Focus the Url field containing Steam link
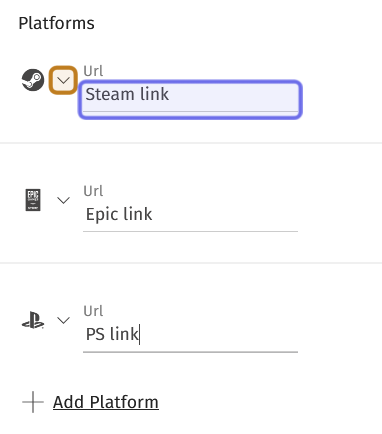The image size is (382, 434). pyautogui.click(x=190, y=99)
